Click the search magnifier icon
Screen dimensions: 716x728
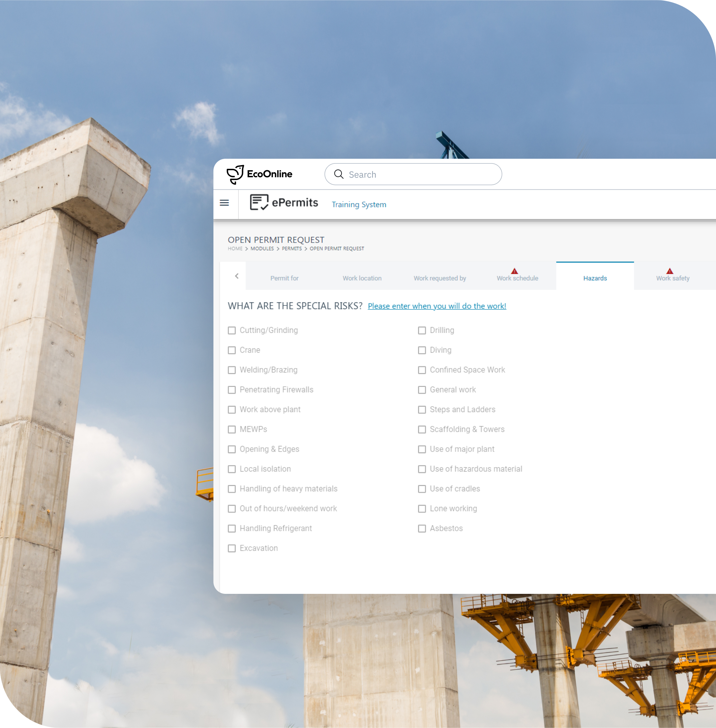click(339, 174)
